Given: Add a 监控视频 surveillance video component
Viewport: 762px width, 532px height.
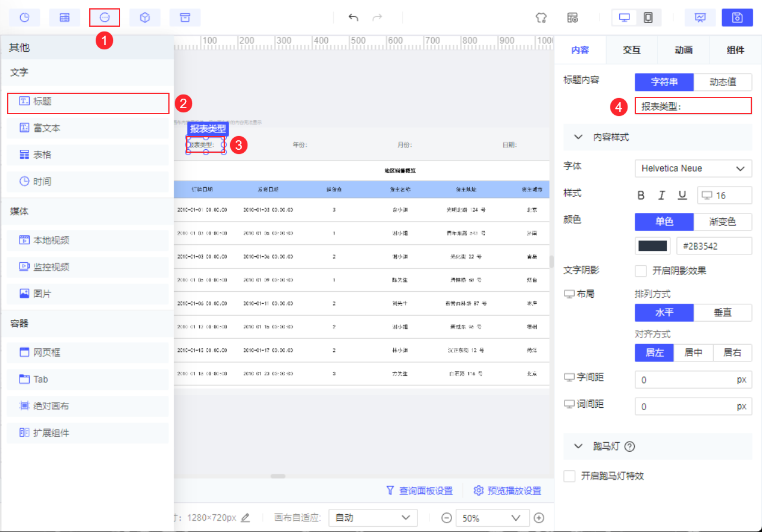Looking at the screenshot, I should pyautogui.click(x=88, y=267).
